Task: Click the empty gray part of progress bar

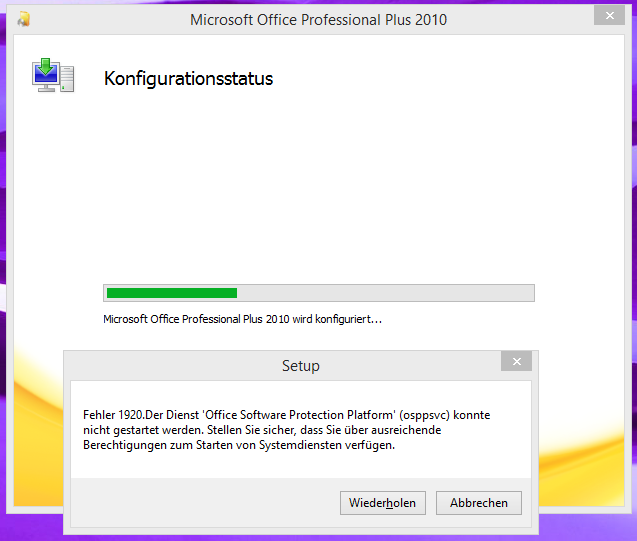Action: pyautogui.click(x=385, y=293)
